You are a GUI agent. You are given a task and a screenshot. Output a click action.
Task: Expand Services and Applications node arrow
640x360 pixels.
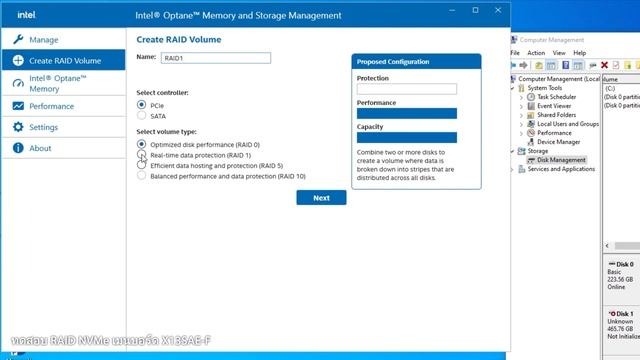click(513, 169)
